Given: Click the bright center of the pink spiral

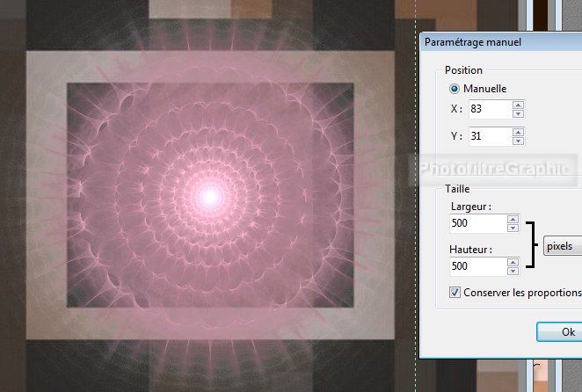Looking at the screenshot, I should point(209,196).
